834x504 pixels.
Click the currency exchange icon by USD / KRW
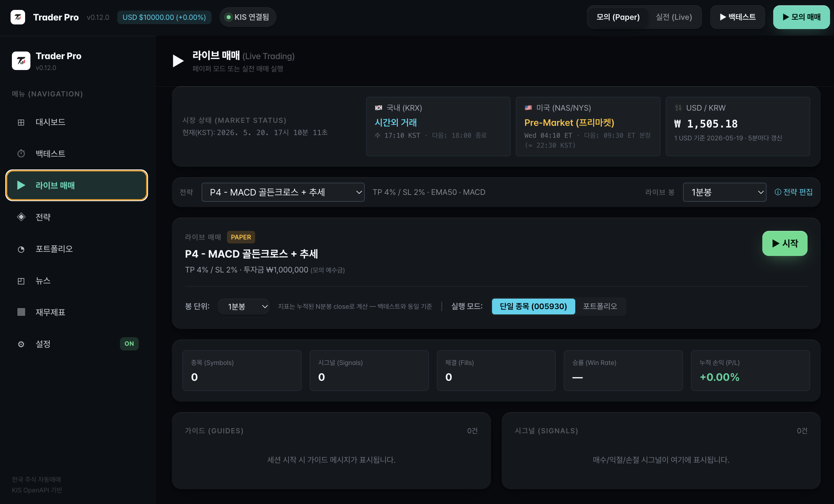pyautogui.click(x=678, y=108)
